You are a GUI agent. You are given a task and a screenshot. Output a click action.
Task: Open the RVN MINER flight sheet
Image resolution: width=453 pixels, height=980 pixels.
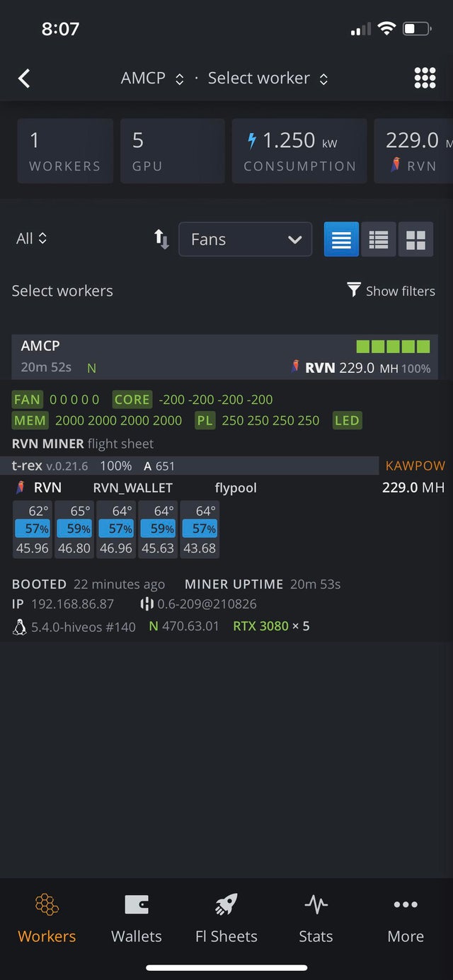pyautogui.click(x=83, y=444)
